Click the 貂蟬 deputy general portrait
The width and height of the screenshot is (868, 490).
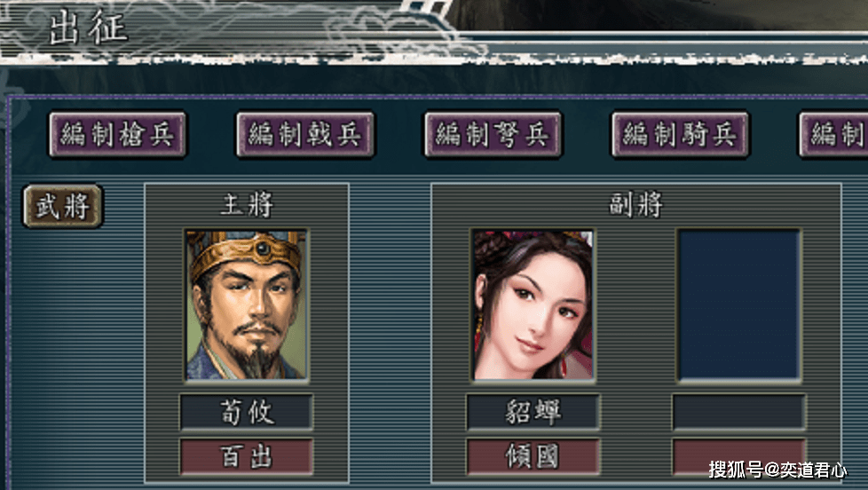[533, 305]
